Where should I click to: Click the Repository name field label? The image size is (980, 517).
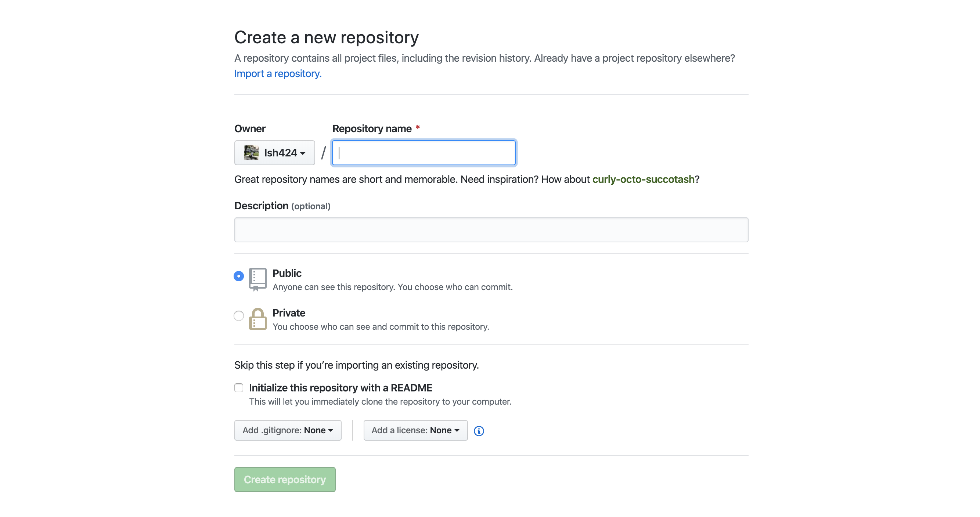coord(372,129)
